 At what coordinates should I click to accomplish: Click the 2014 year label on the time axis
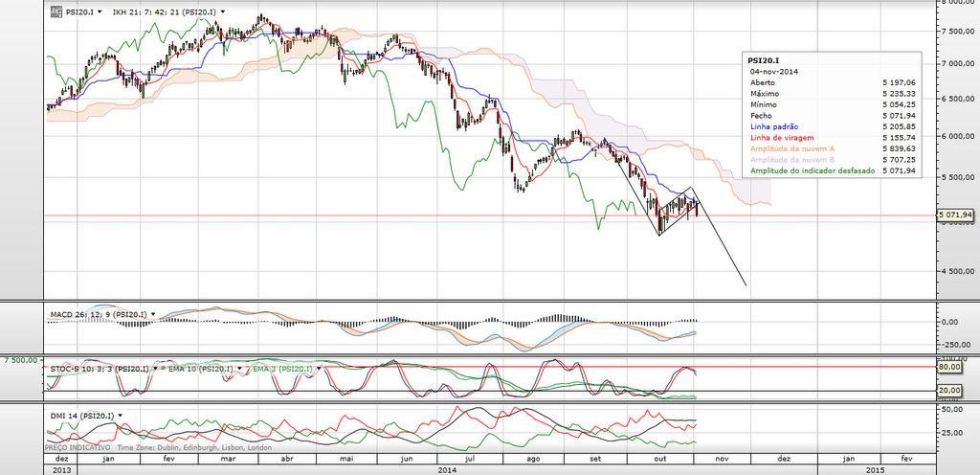(x=446, y=469)
